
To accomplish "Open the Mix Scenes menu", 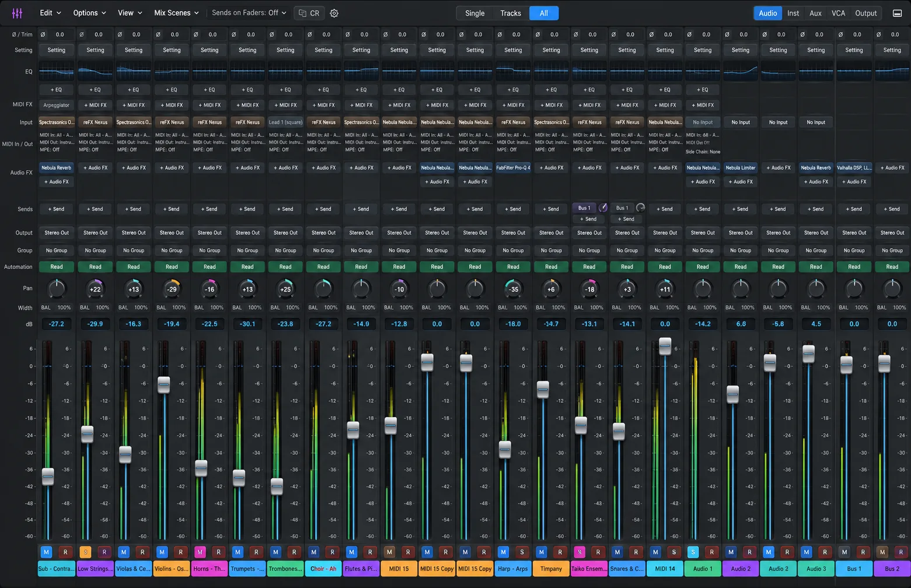I will (176, 13).
